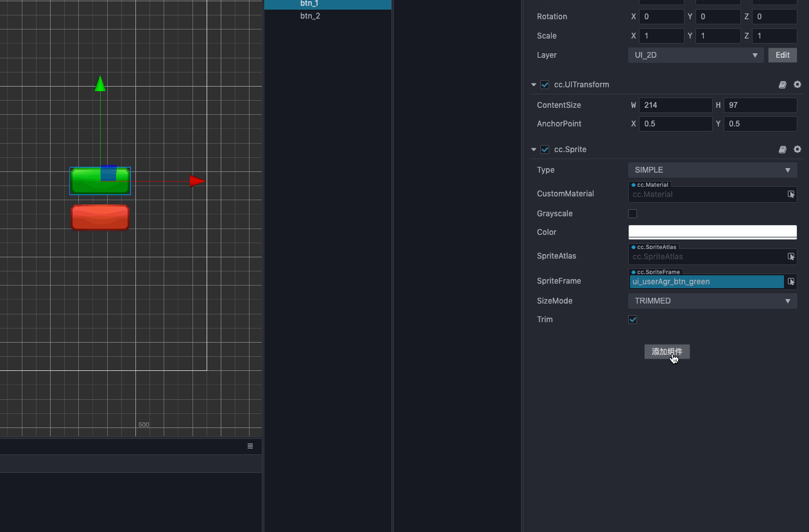The height and width of the screenshot is (532, 809).
Task: Collapse the cc.UITransform section
Action: (x=534, y=85)
